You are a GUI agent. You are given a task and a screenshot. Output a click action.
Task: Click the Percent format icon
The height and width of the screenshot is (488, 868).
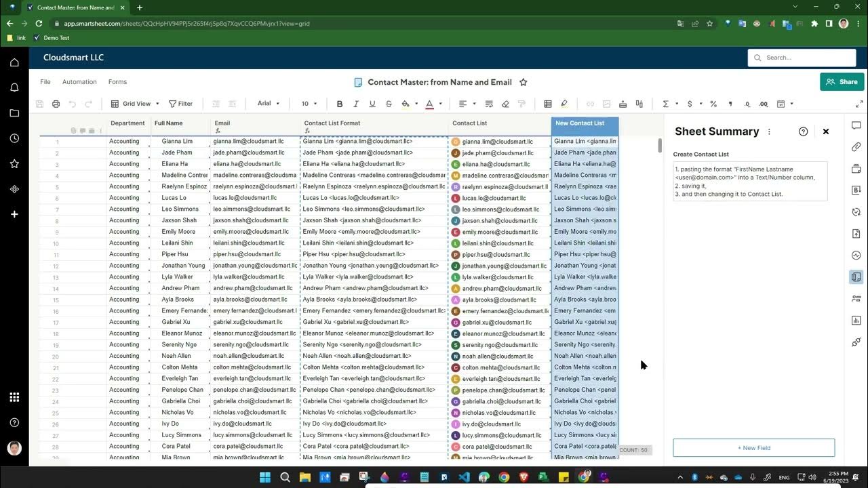pos(713,104)
